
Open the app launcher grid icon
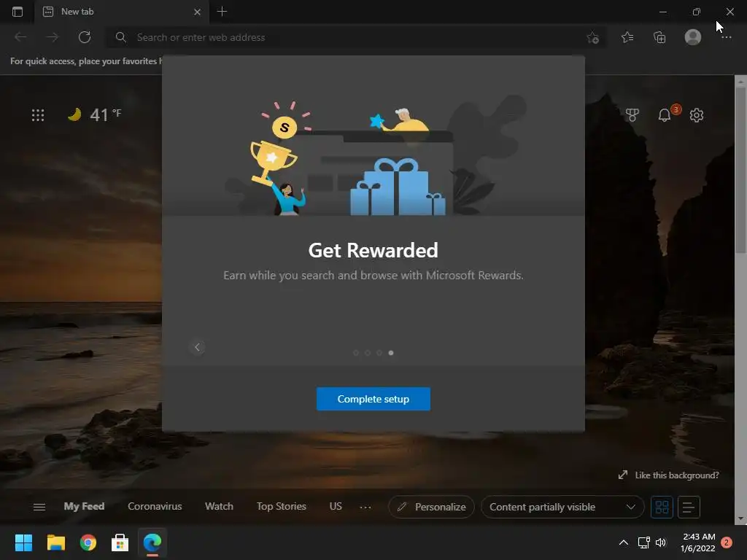tap(38, 114)
